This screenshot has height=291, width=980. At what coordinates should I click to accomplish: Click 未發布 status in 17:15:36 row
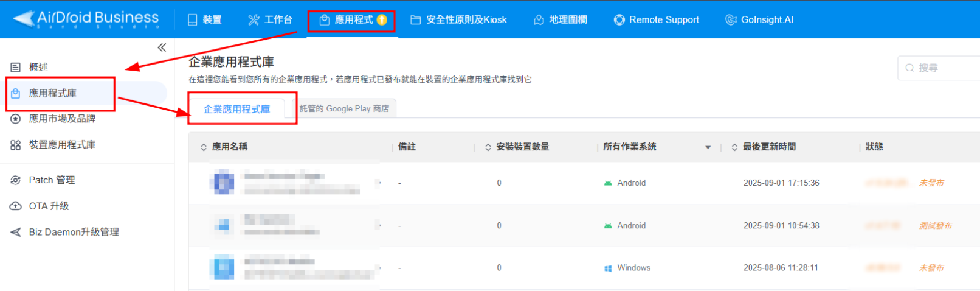pyautogui.click(x=931, y=183)
